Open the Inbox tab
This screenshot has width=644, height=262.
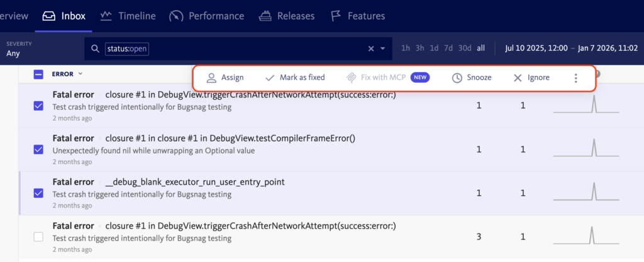click(64, 16)
